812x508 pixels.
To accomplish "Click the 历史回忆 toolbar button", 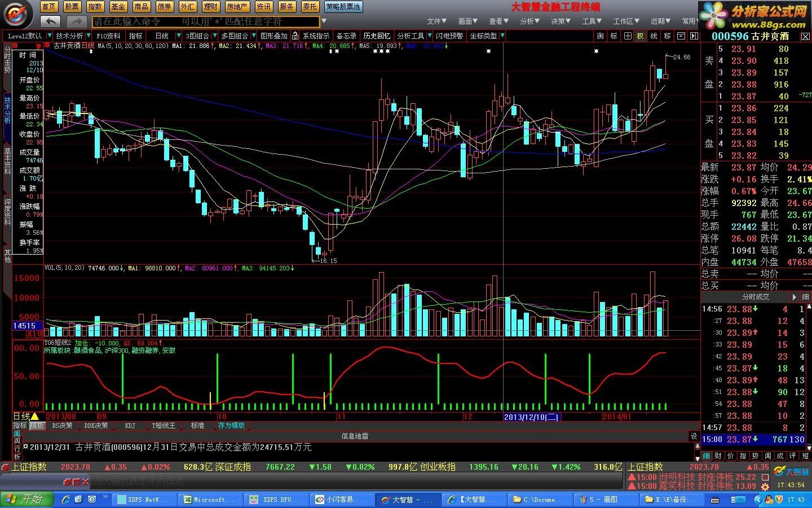I will (377, 36).
